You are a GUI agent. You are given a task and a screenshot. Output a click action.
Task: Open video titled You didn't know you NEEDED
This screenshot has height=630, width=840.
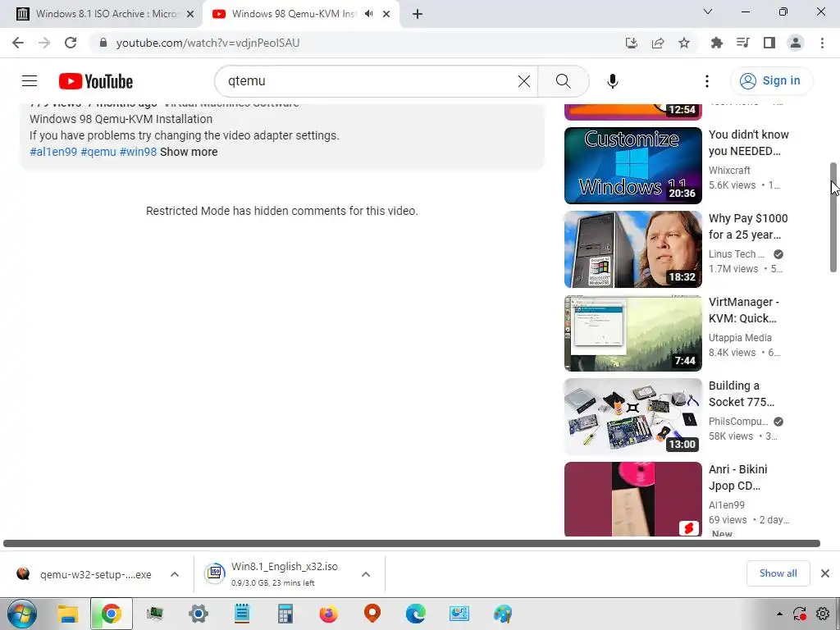(x=748, y=143)
